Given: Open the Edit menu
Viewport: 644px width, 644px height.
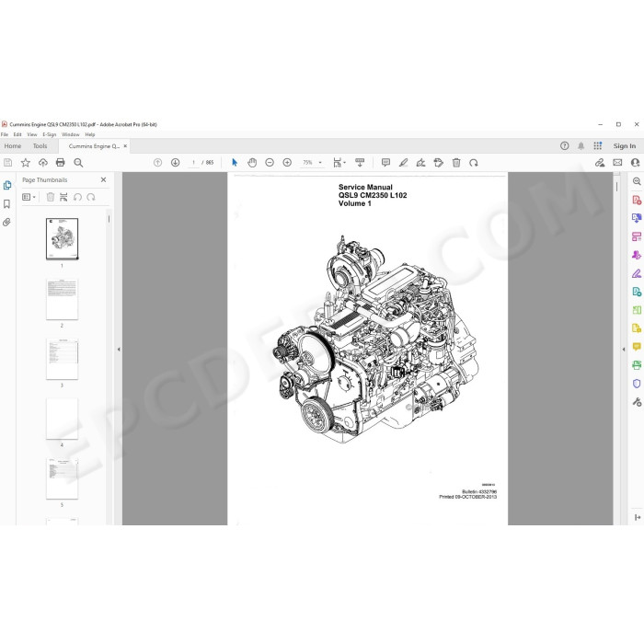Looking at the screenshot, I should [x=17, y=134].
